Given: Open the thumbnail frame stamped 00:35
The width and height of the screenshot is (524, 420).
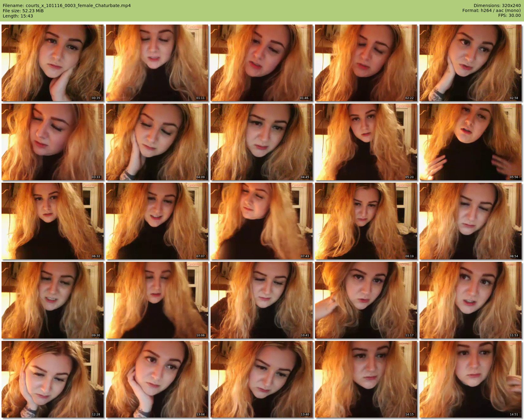Looking at the screenshot, I should click(53, 63).
